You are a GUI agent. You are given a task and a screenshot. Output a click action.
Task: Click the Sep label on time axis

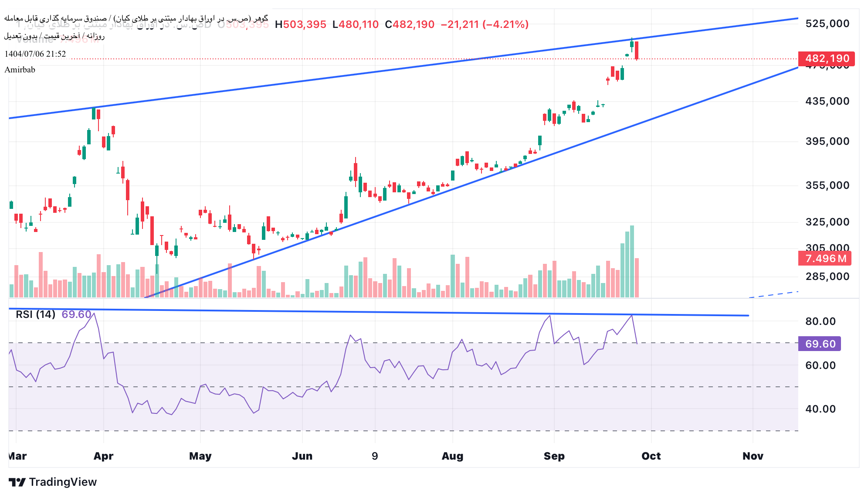(554, 456)
